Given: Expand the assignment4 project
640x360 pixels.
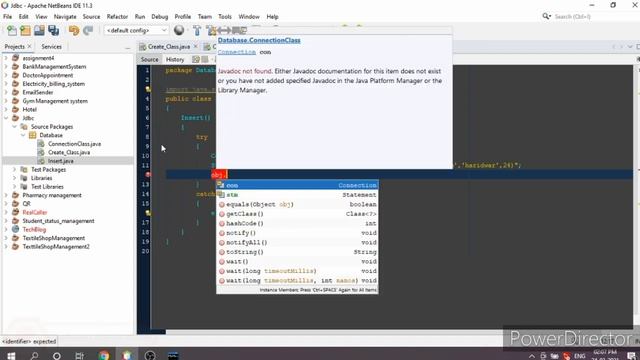Looking at the screenshot, I should point(6,58).
